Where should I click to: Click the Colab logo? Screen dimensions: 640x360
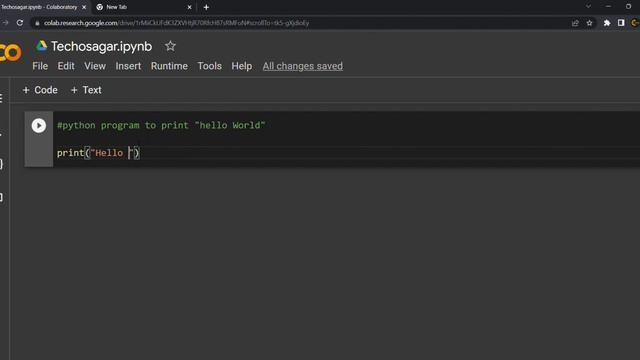[10, 52]
